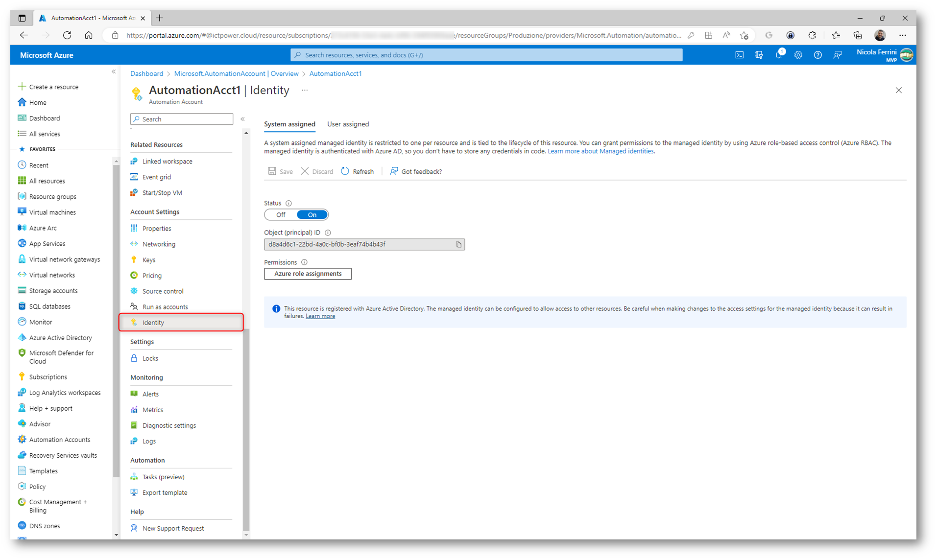Switch Status toggle to Off

point(281,215)
